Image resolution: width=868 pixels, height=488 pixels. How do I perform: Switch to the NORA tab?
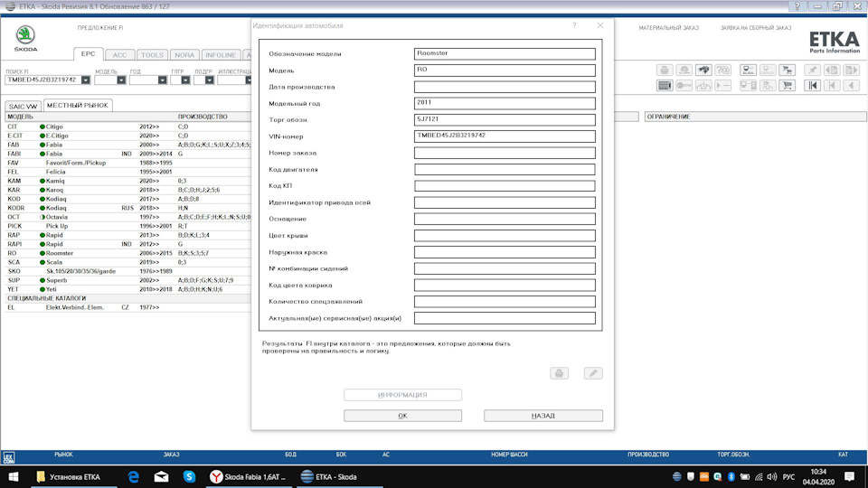point(184,55)
